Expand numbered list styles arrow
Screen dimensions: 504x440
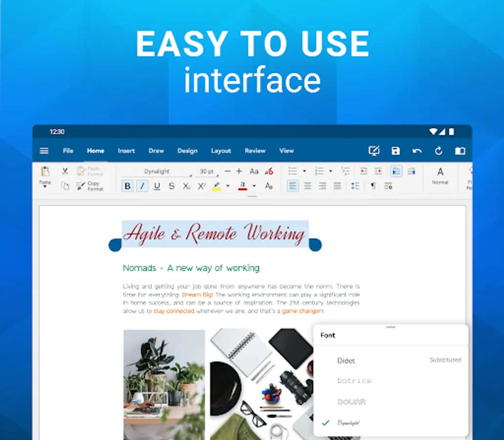pos(331,171)
